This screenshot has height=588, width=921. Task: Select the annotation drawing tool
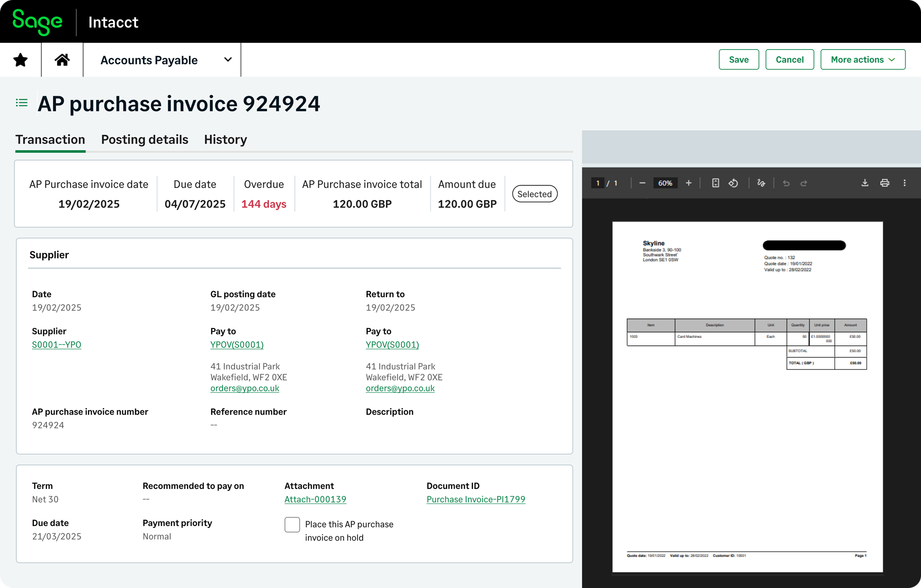[x=761, y=183]
